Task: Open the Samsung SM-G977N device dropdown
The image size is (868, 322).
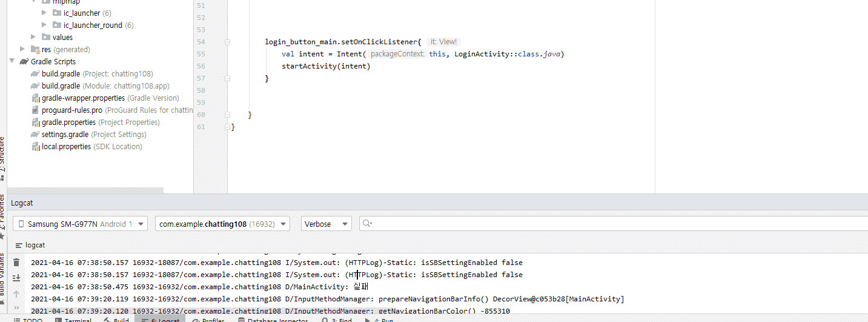Action: 80,224
